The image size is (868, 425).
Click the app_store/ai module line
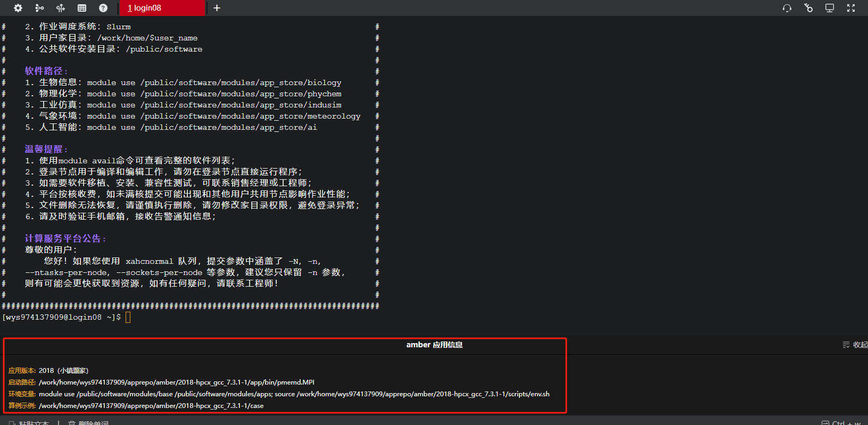tap(171, 127)
